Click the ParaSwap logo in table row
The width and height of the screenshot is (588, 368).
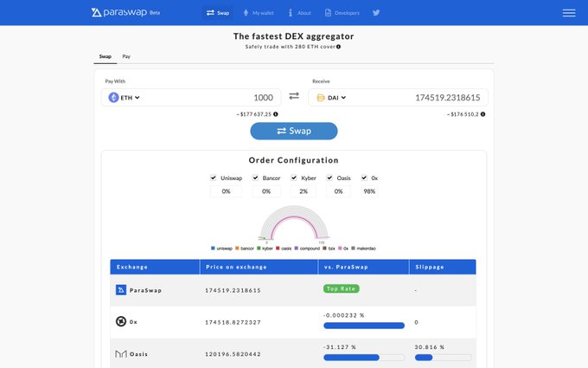(x=121, y=290)
